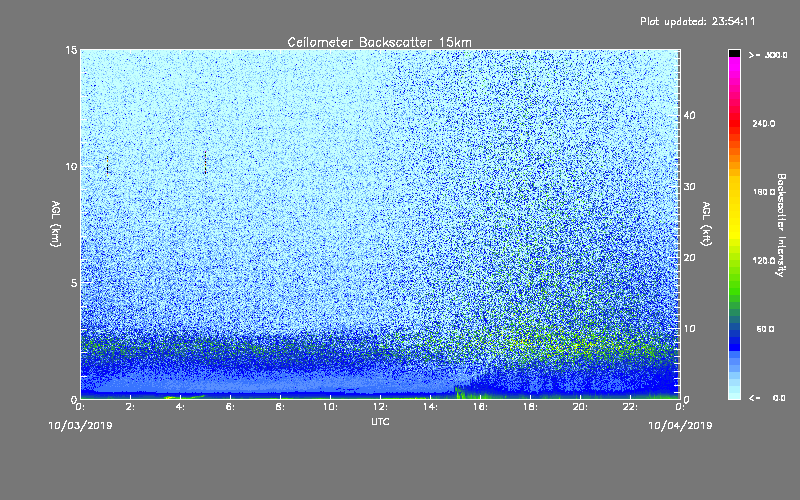Click the "<= 0.0" colorbar value
This screenshot has height=500, width=800.
coord(767,397)
